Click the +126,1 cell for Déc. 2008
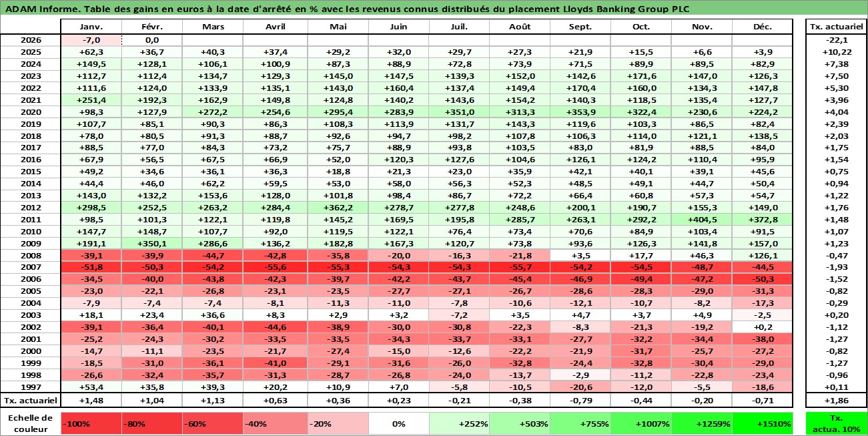Screen dimensions: 868x436 [x=763, y=256]
